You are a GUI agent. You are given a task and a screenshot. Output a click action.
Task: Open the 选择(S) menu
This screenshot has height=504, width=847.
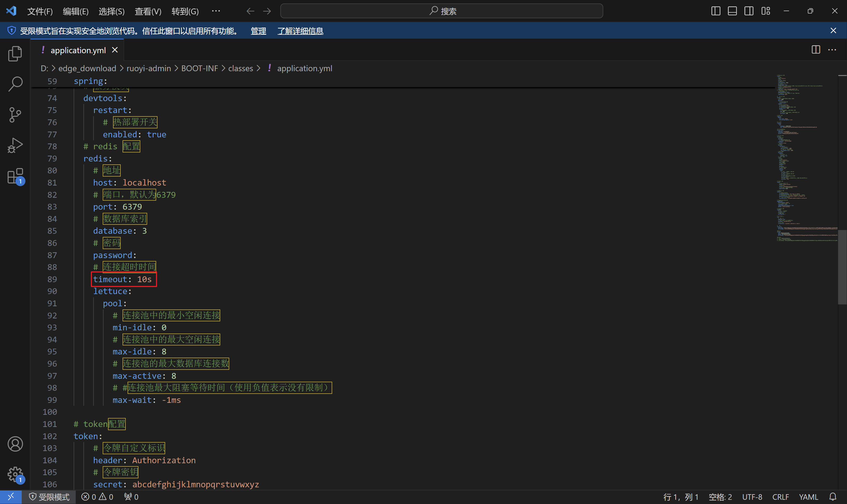[112, 11]
